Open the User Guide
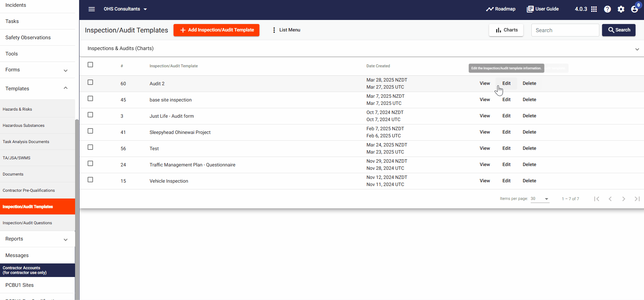Viewport: 644px width, 300px height. coord(543,9)
